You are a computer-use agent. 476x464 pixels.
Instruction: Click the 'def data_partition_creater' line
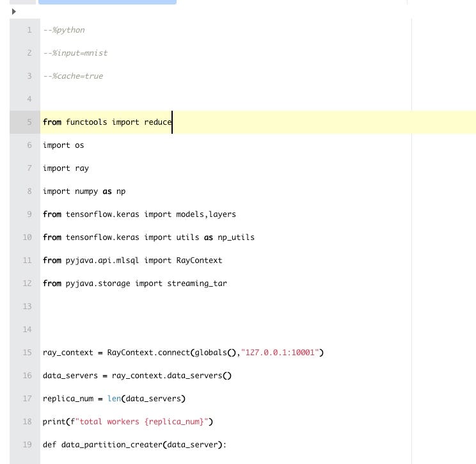[x=134, y=445]
